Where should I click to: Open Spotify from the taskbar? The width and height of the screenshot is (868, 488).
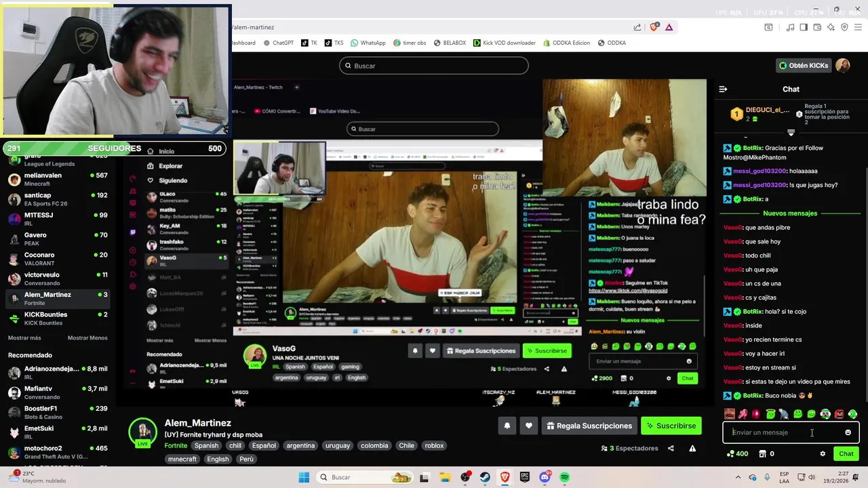[564, 477]
